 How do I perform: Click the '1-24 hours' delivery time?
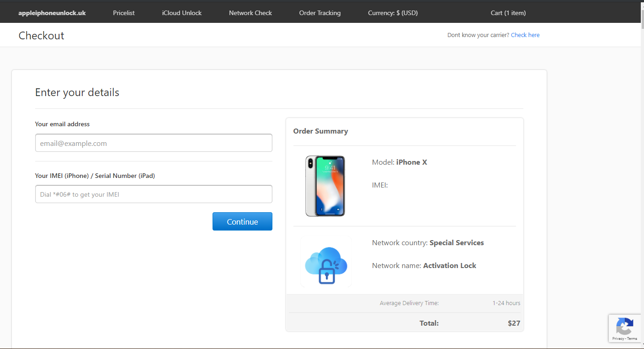[506, 303]
